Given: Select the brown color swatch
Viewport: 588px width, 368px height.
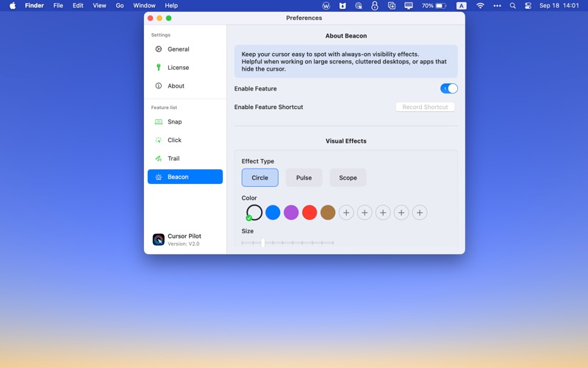Looking at the screenshot, I should [328, 213].
